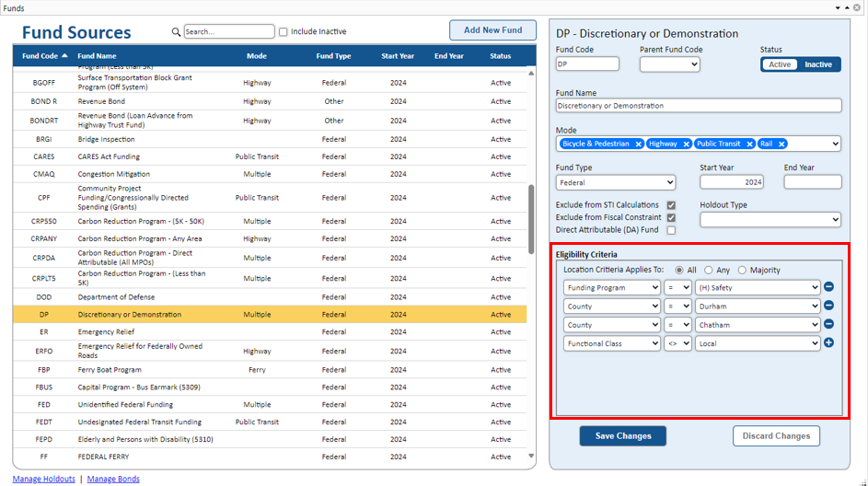868x486 pixels.
Task: Open Functional Class field dropdown
Action: (x=612, y=343)
